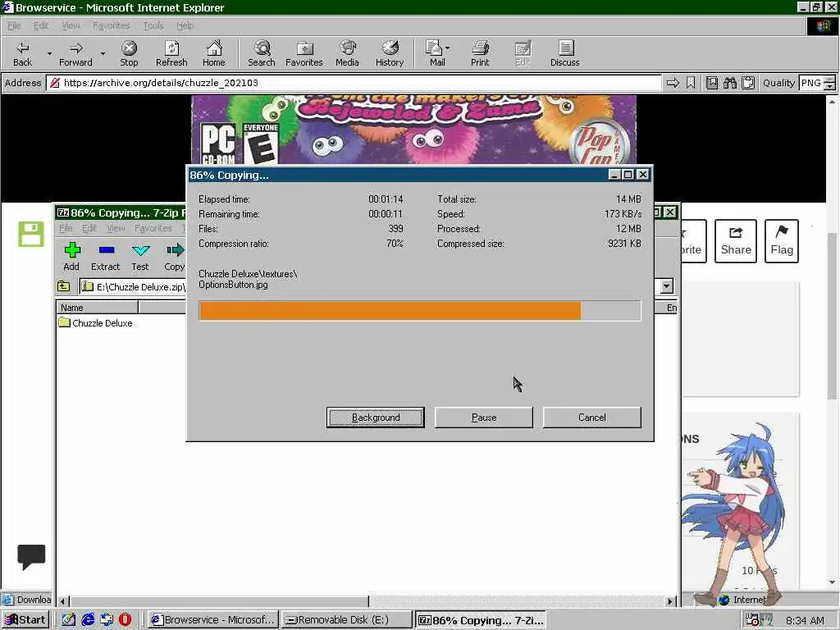Click 7-Zip horizontal scrollbar right arrow
Image resolution: width=840 pixels, height=630 pixels.
coord(670,601)
